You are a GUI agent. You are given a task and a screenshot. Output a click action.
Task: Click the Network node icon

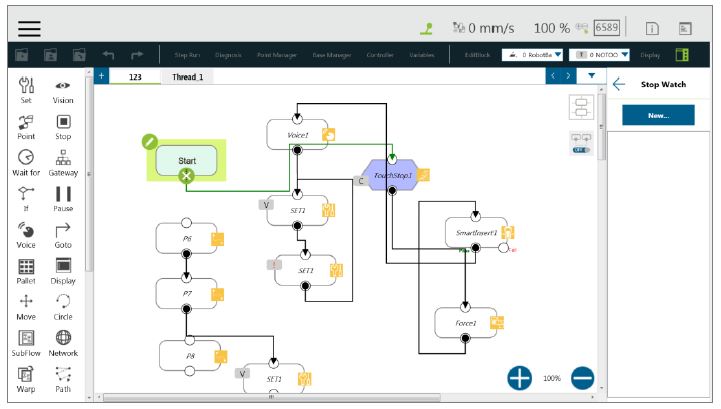(63, 341)
